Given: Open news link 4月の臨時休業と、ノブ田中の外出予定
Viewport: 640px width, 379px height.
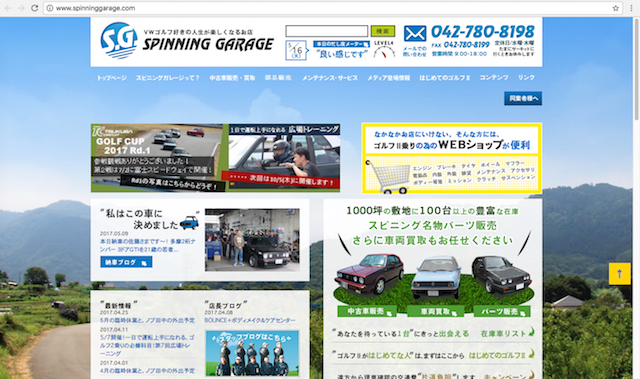Looking at the screenshot, I should pos(147,370).
